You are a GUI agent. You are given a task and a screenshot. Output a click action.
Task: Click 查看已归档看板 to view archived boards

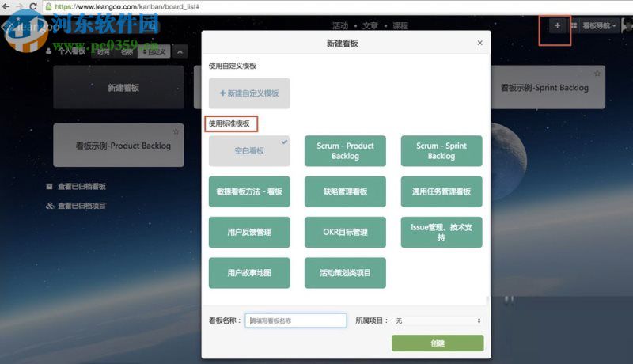tap(82, 187)
